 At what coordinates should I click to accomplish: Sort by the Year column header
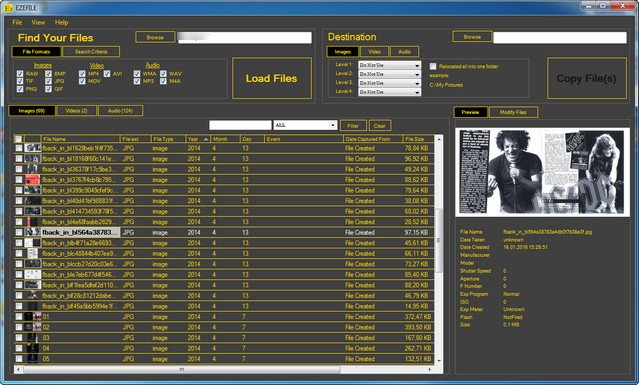coord(198,139)
